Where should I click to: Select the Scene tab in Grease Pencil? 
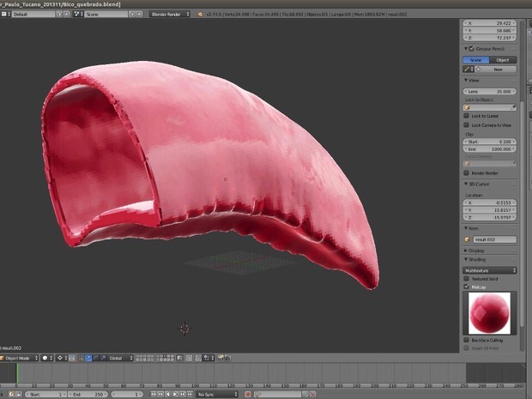point(476,60)
